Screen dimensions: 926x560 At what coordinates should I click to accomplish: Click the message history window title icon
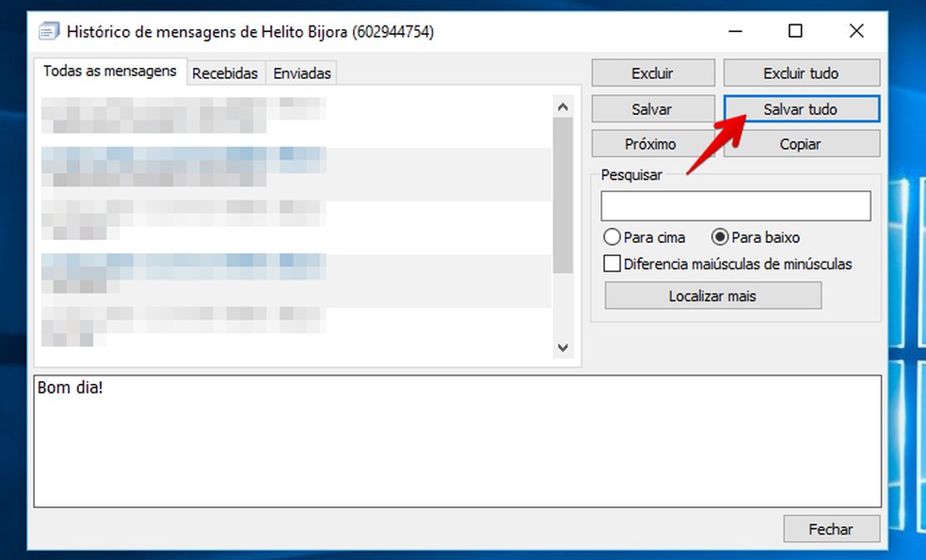(48, 31)
